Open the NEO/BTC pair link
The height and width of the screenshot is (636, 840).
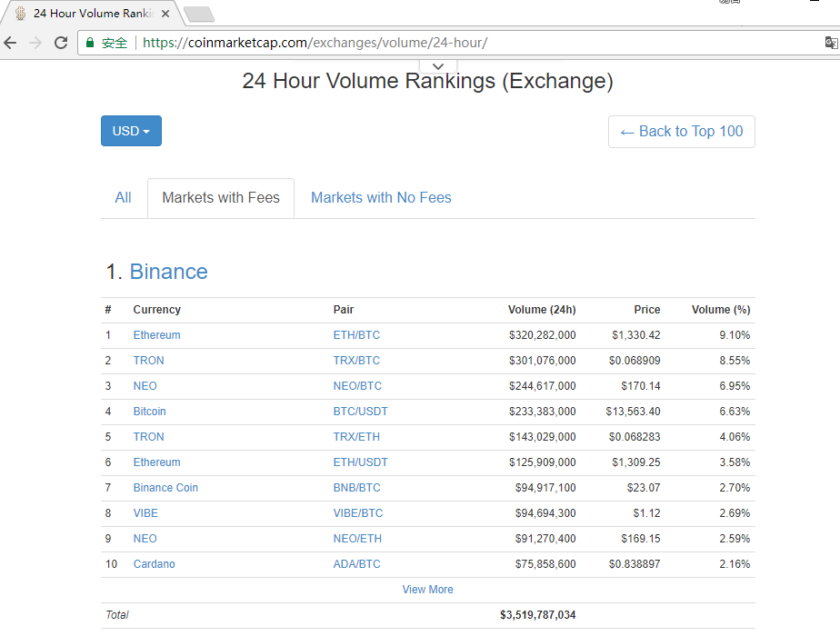click(357, 386)
